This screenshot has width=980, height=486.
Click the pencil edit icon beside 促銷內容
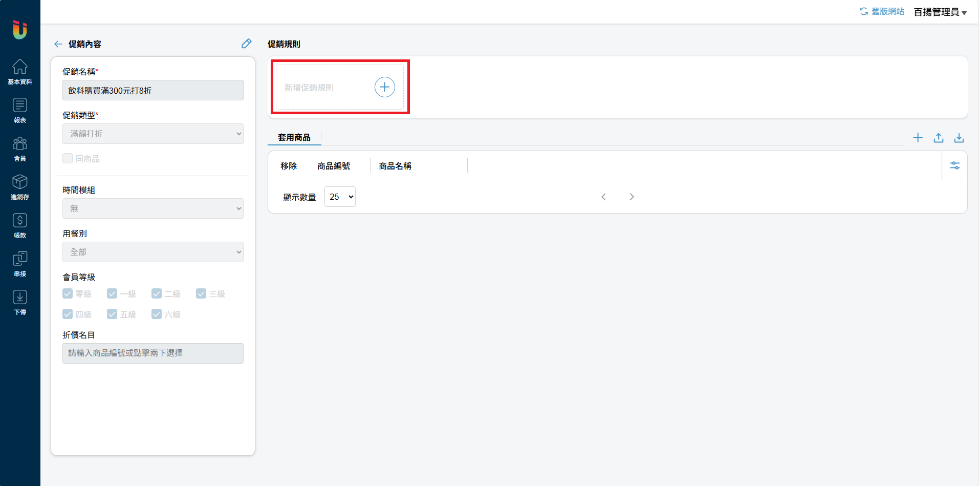click(246, 44)
